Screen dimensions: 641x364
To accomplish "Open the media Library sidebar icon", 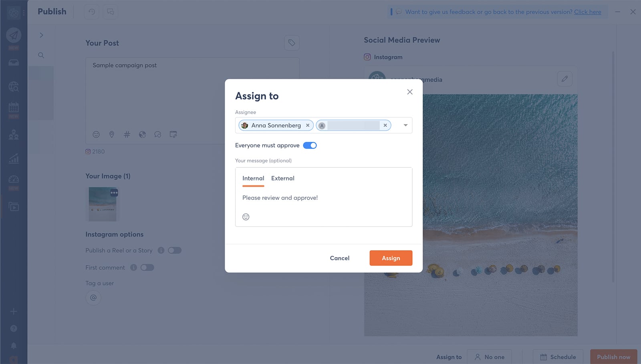I will click(x=14, y=207).
